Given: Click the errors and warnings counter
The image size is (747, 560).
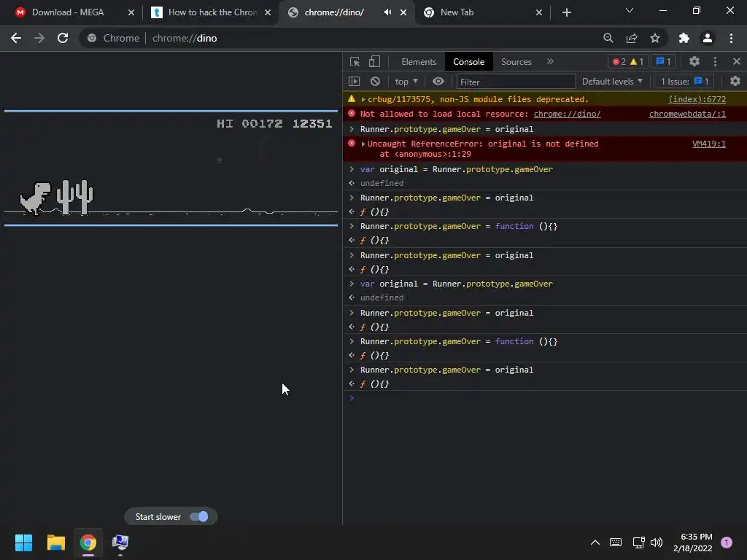Looking at the screenshot, I should point(628,61).
